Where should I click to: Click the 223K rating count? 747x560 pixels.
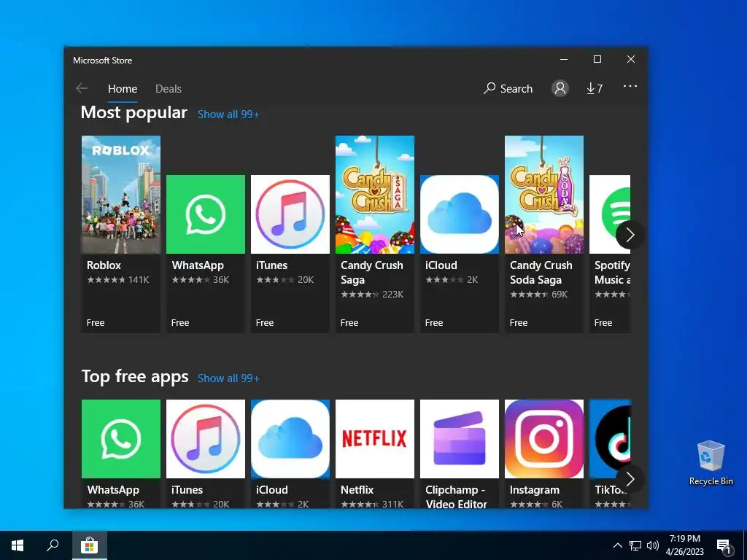point(393,295)
